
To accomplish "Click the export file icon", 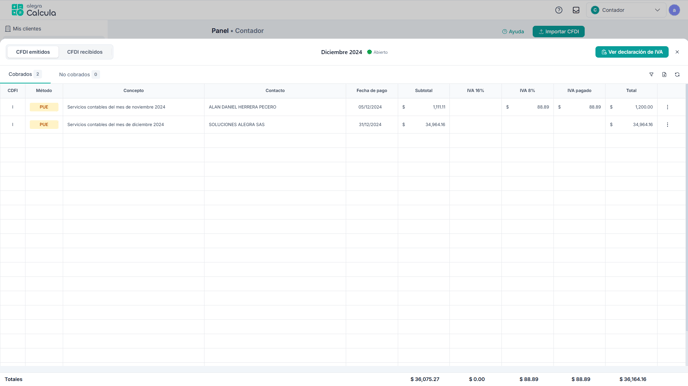I will pos(664,75).
